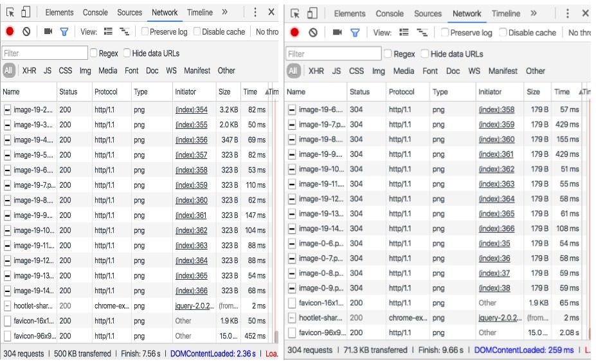Image resolution: width=596 pixels, height=364 pixels.
Task: Switch to Console tab in right panel
Action: click(x=390, y=13)
